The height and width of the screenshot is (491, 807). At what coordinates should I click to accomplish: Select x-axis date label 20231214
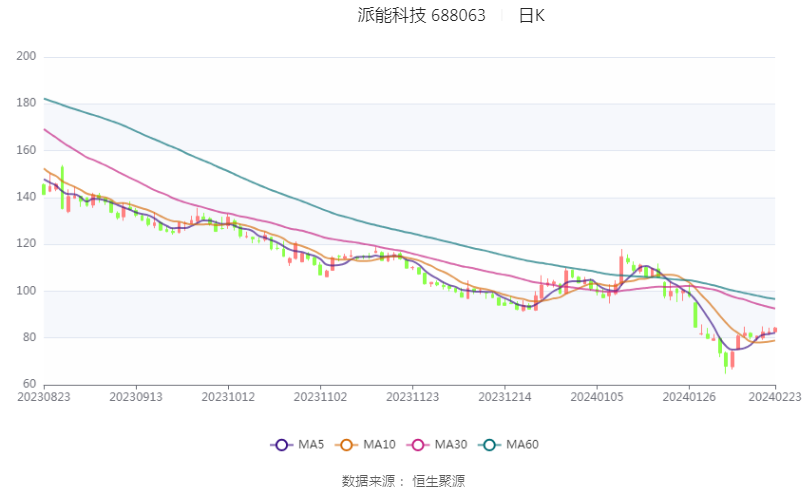(x=504, y=397)
